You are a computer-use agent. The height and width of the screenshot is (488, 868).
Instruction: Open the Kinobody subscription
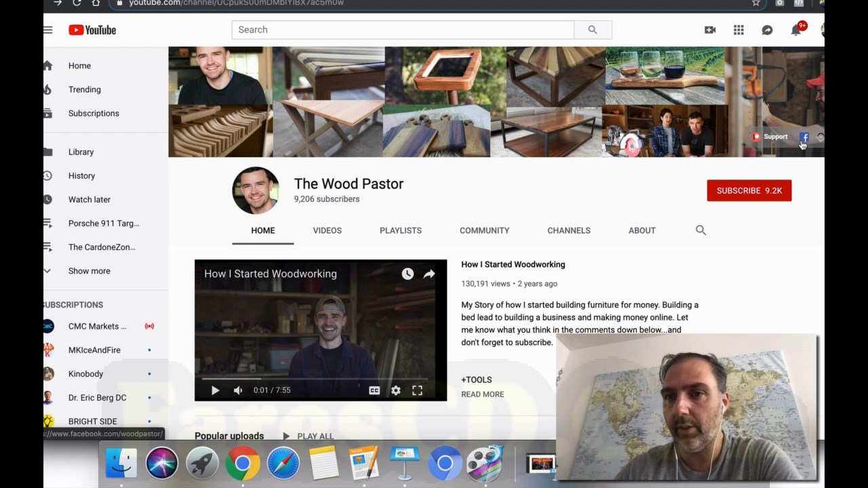coord(85,373)
